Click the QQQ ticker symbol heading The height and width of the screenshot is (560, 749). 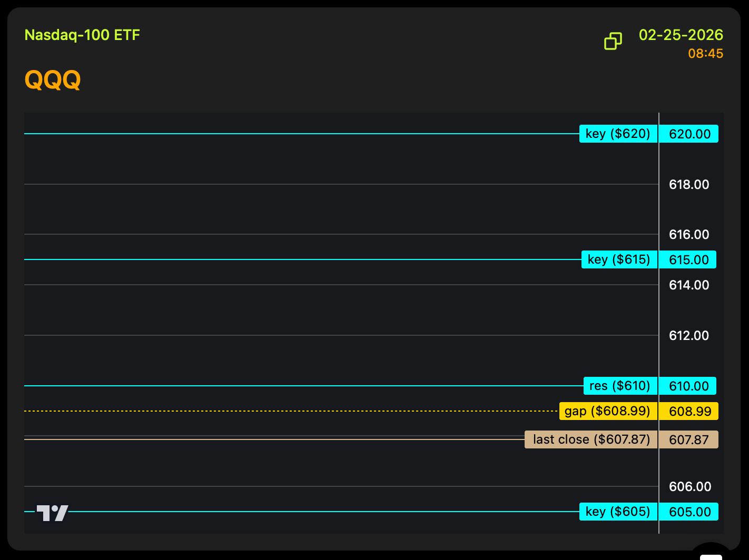[x=53, y=80]
